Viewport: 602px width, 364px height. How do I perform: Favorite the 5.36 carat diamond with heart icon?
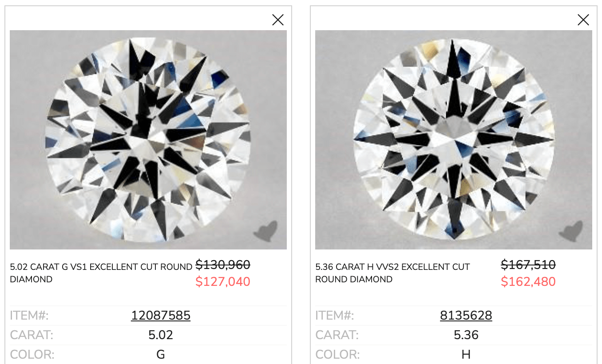(x=571, y=231)
